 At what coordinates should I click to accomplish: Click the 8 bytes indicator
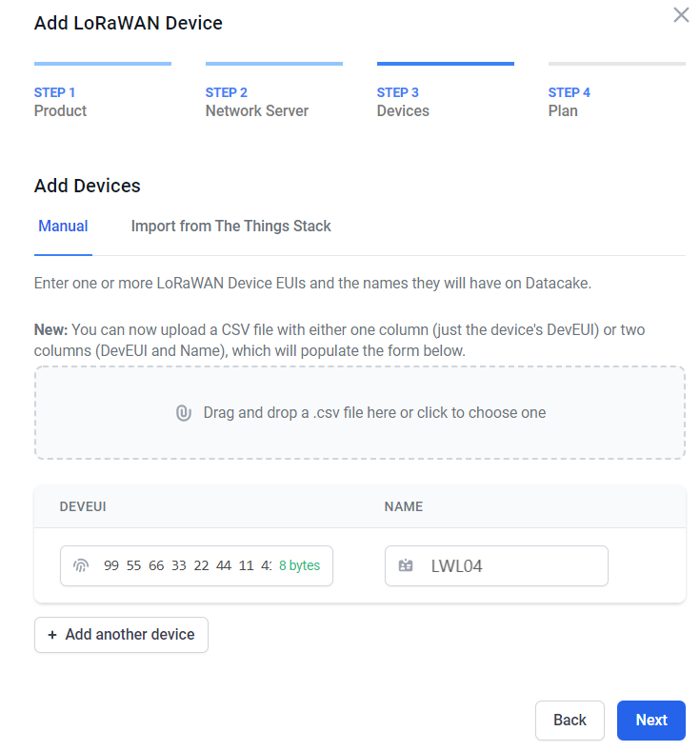299,565
